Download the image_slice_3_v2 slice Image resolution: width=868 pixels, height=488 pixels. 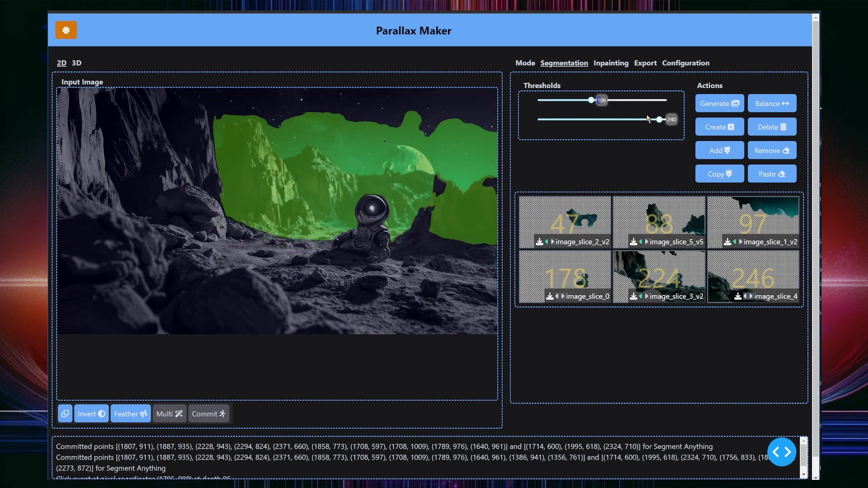click(x=633, y=296)
